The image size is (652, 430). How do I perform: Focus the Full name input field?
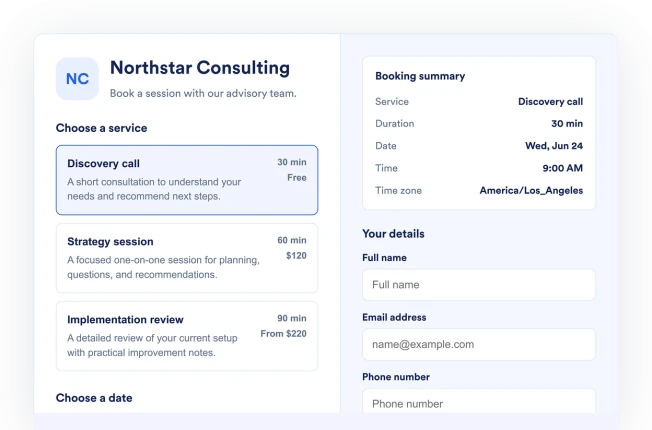[479, 285]
